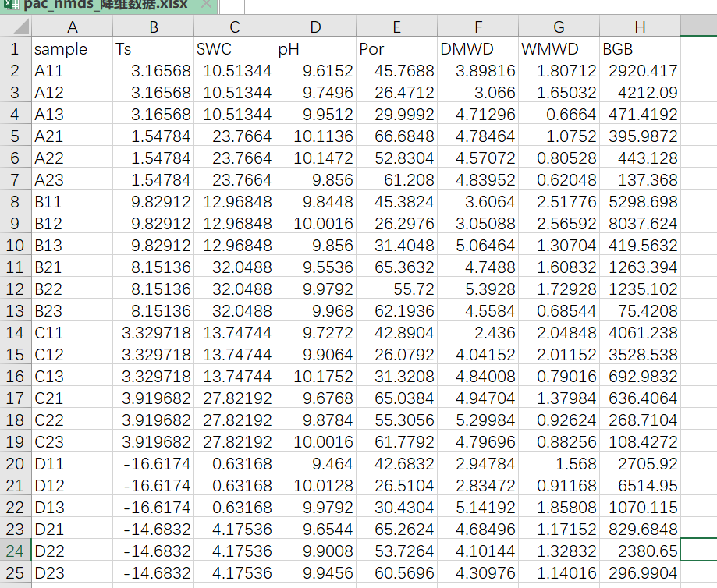This screenshot has width=717, height=588.
Task: Select row 1 header
Action: click(x=15, y=48)
